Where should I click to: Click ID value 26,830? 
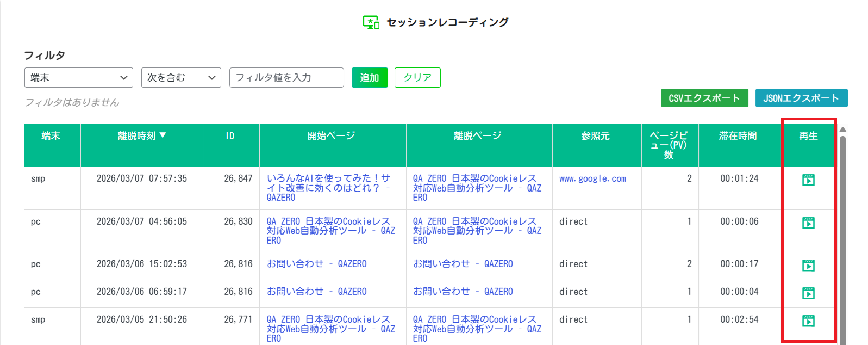coord(238,221)
